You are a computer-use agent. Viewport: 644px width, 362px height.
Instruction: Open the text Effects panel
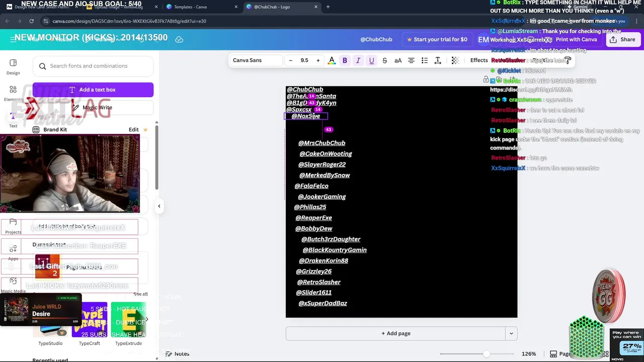point(479,60)
